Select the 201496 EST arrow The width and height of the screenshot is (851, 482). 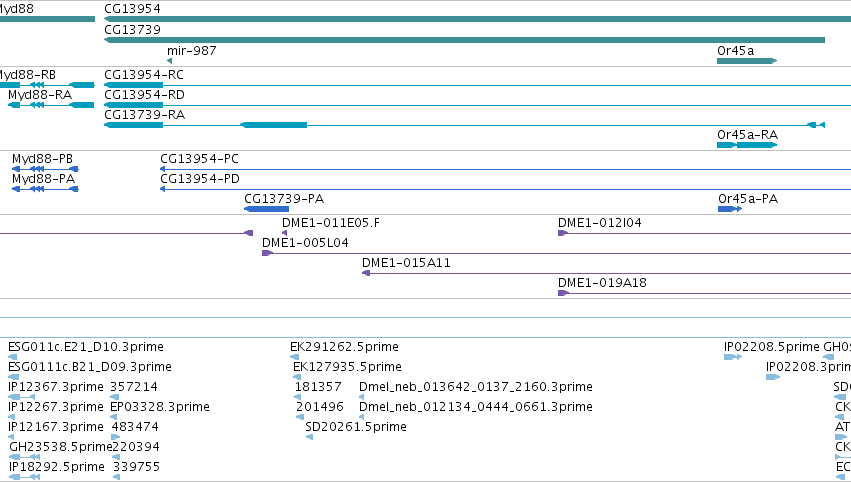tap(300, 417)
